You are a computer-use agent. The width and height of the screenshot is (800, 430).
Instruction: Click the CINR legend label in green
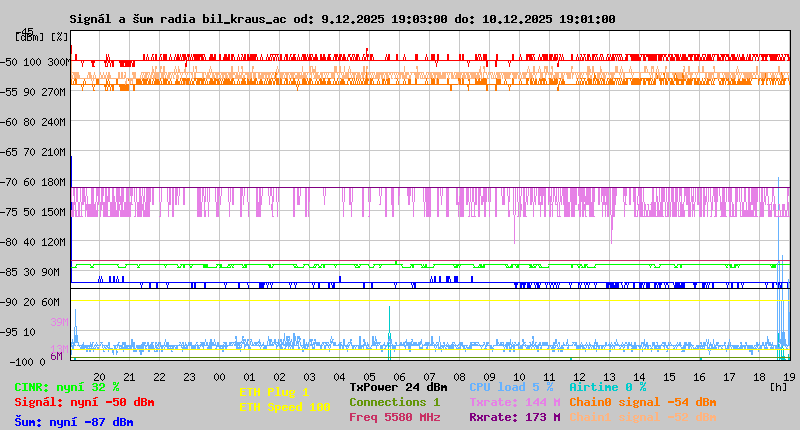tap(66, 387)
